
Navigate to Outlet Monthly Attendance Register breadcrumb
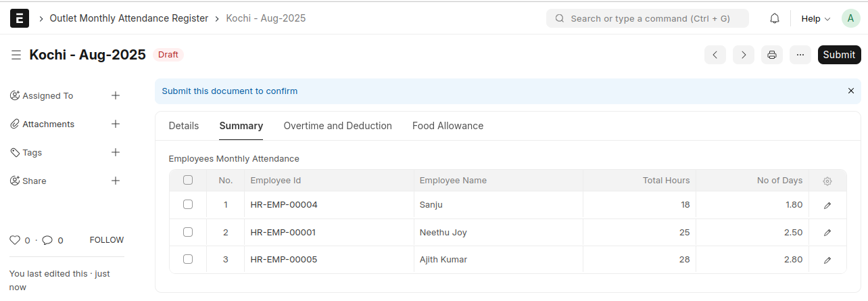pos(128,18)
